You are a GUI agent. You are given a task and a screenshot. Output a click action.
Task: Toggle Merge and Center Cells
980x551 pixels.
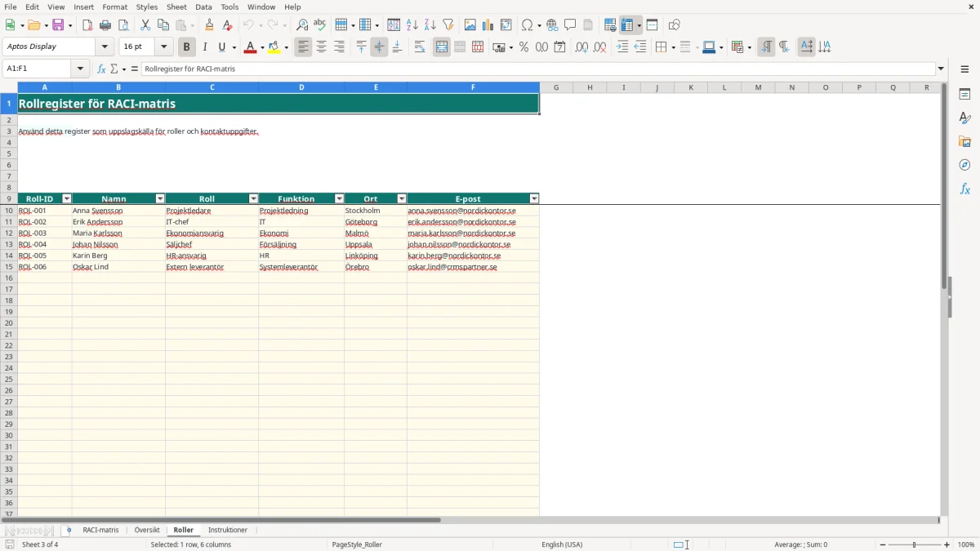(x=442, y=47)
